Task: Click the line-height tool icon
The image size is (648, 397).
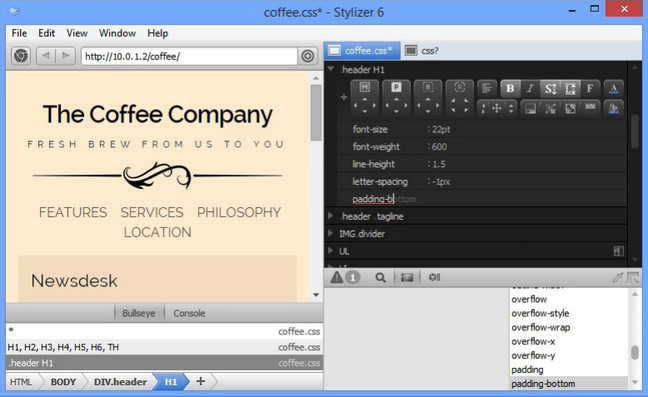Action: point(570,88)
